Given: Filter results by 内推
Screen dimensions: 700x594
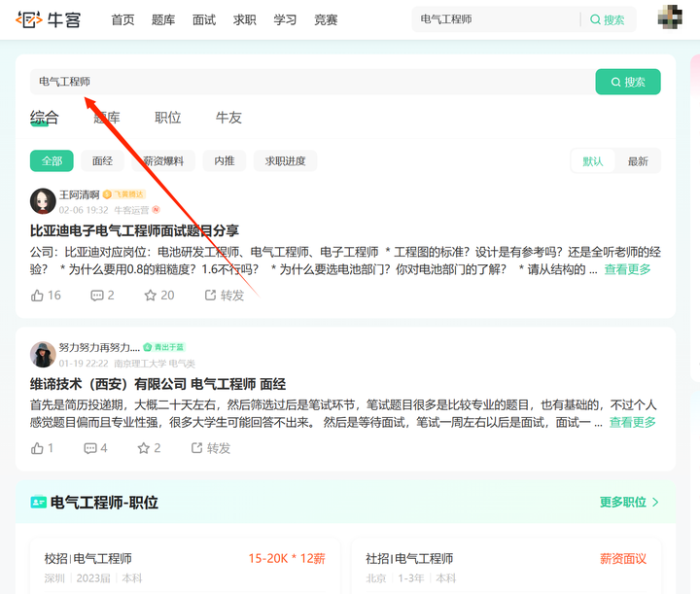Looking at the screenshot, I should 225,161.
